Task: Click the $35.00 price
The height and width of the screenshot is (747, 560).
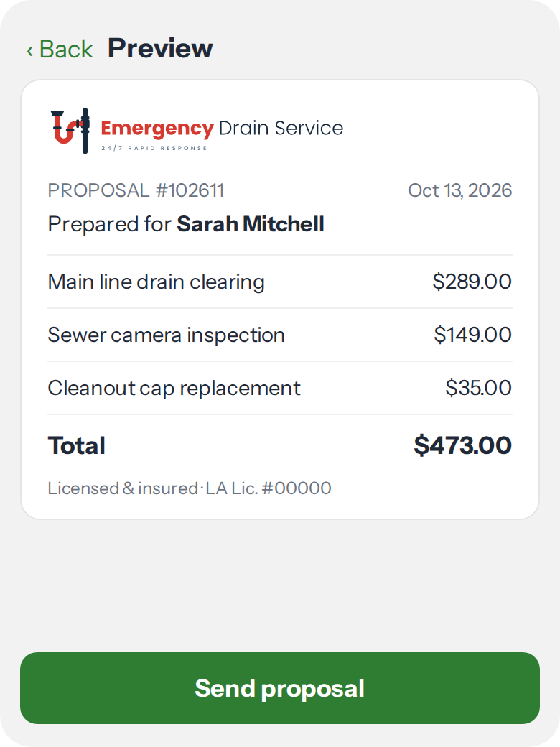Action: click(479, 388)
